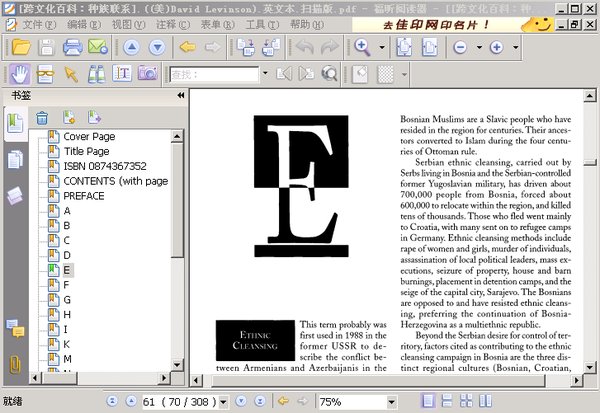600x413 pixels.
Task: Open the Attachments paperclip panel
Action: click(15, 364)
